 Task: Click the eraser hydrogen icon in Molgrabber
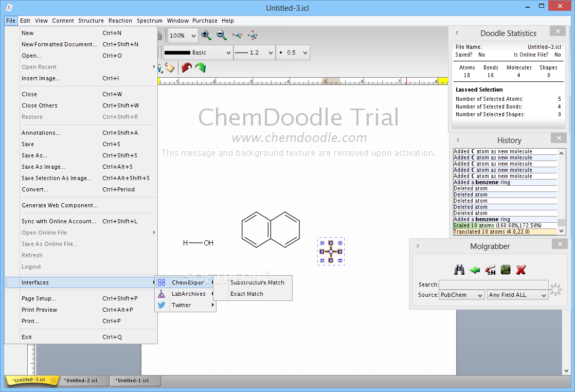pyautogui.click(x=490, y=270)
